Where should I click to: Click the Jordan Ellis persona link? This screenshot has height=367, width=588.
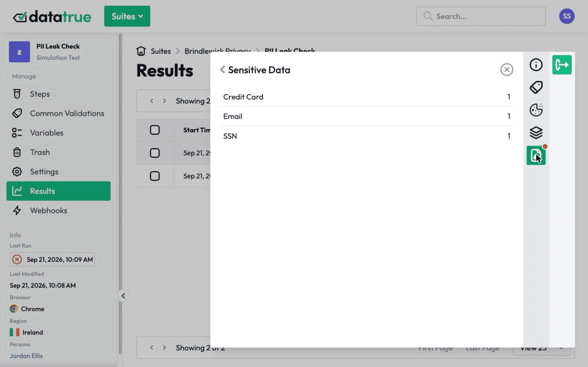click(26, 356)
